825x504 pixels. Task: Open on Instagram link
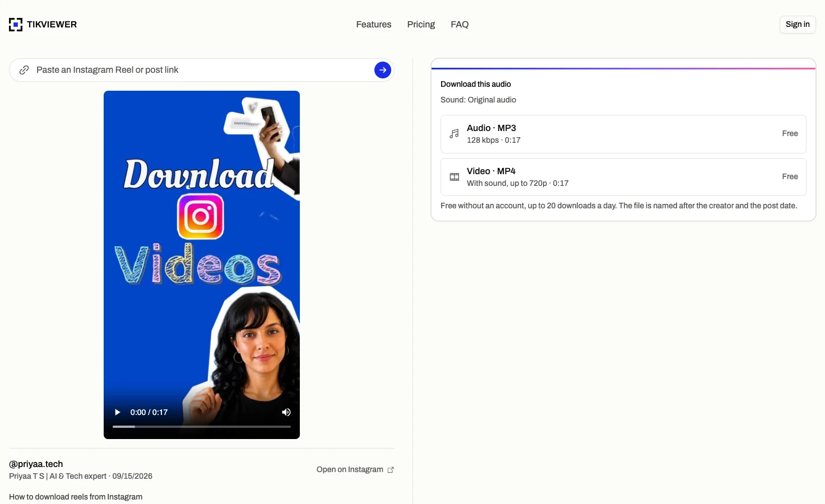[355, 470]
